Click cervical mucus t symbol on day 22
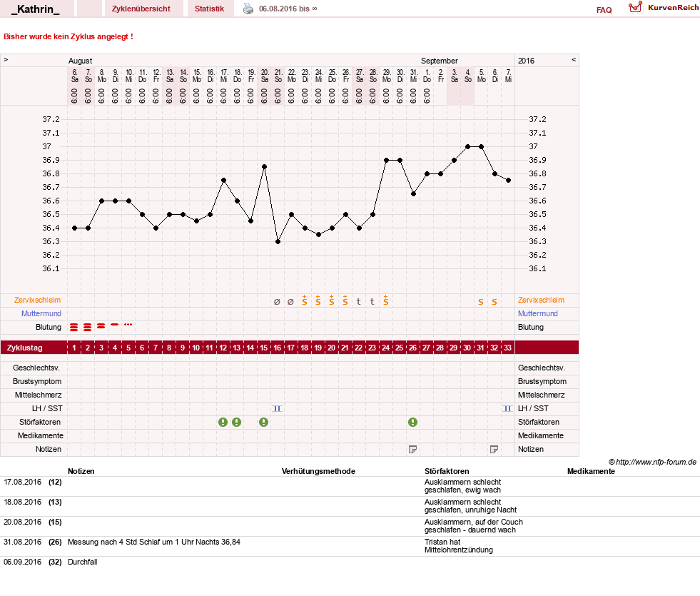Image resolution: width=700 pixels, height=596 pixels. coord(358,302)
